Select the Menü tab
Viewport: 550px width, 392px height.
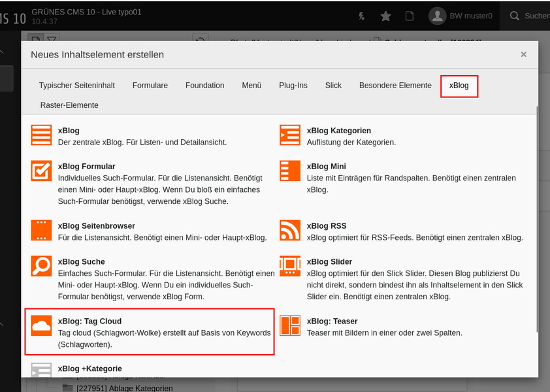click(x=251, y=86)
